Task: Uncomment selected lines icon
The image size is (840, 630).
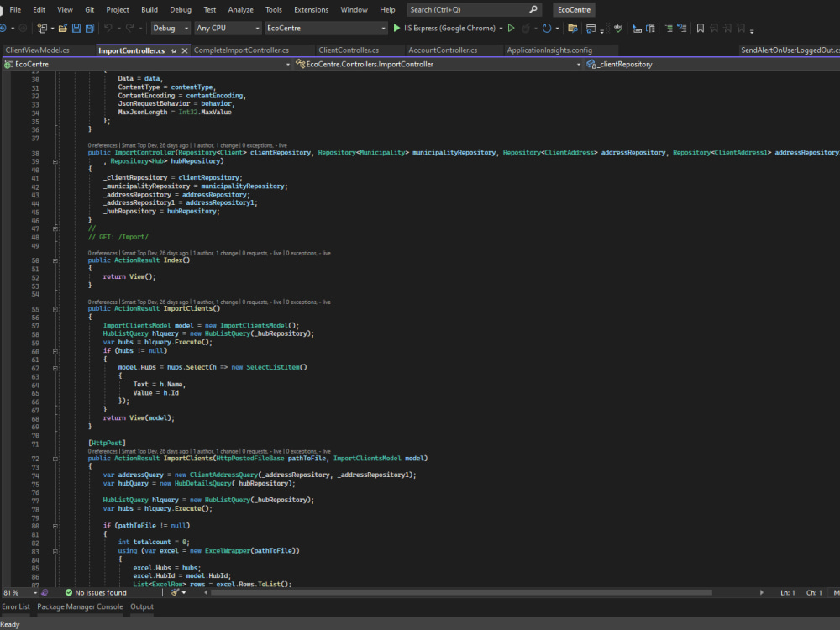Action: click(681, 28)
